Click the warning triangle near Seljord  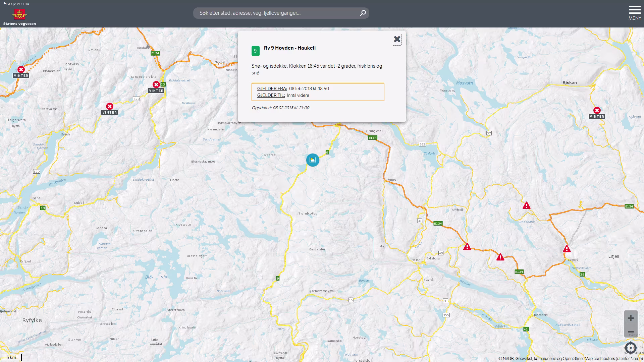[x=567, y=249]
